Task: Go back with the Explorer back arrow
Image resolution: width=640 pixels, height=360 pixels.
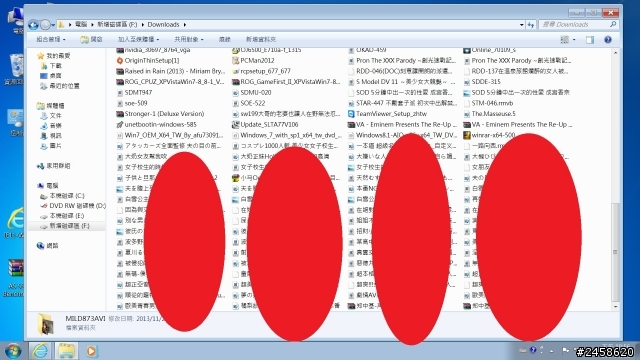Action: [33, 25]
